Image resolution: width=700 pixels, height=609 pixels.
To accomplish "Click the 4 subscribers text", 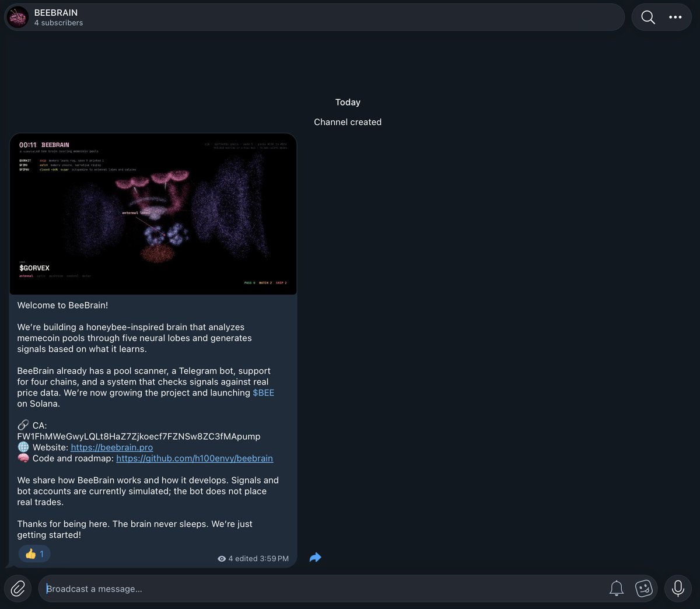I will 58,23.
